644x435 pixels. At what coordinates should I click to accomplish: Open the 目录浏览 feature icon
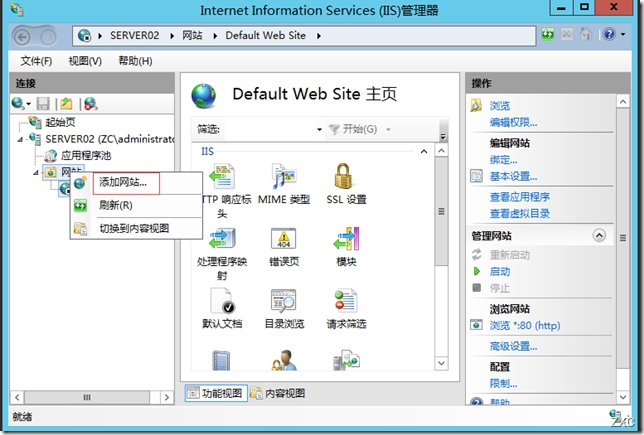(x=283, y=301)
